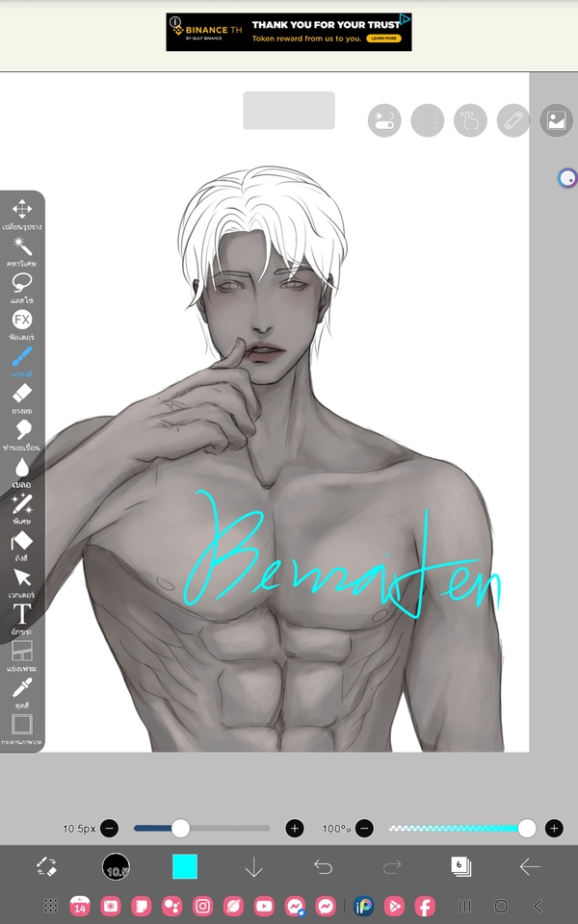The width and height of the screenshot is (578, 924).
Task: Click Learn More on Binance ad
Action: [x=383, y=38]
